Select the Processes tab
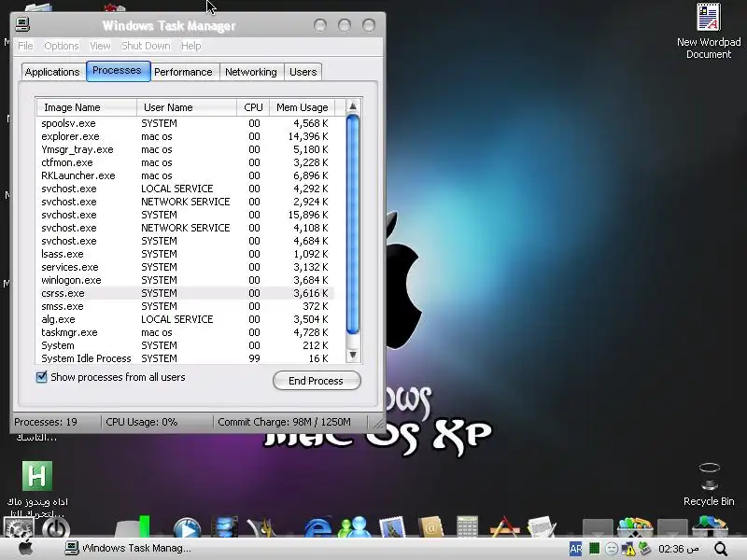The image size is (747, 560). tap(118, 71)
